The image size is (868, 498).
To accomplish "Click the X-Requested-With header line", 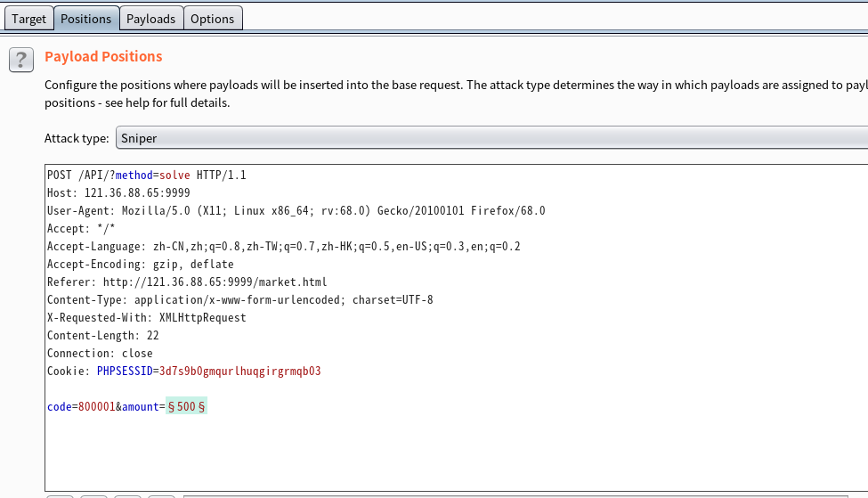I will pos(146,318).
